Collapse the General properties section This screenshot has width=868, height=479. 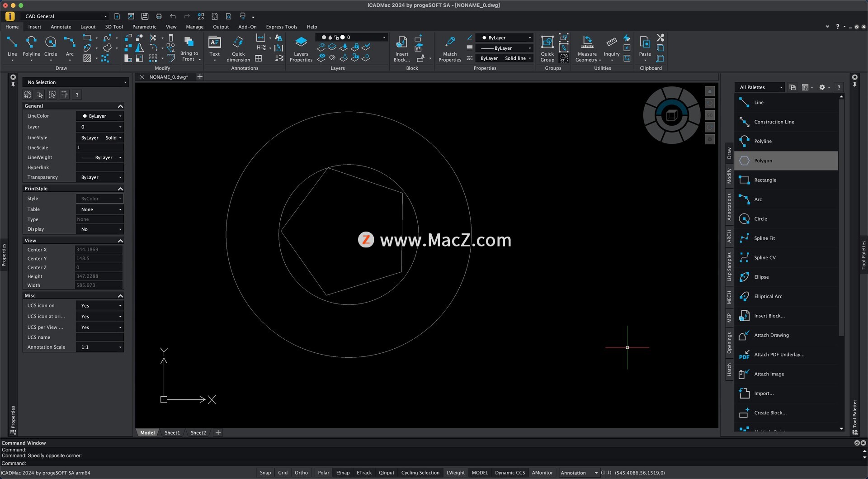point(120,106)
